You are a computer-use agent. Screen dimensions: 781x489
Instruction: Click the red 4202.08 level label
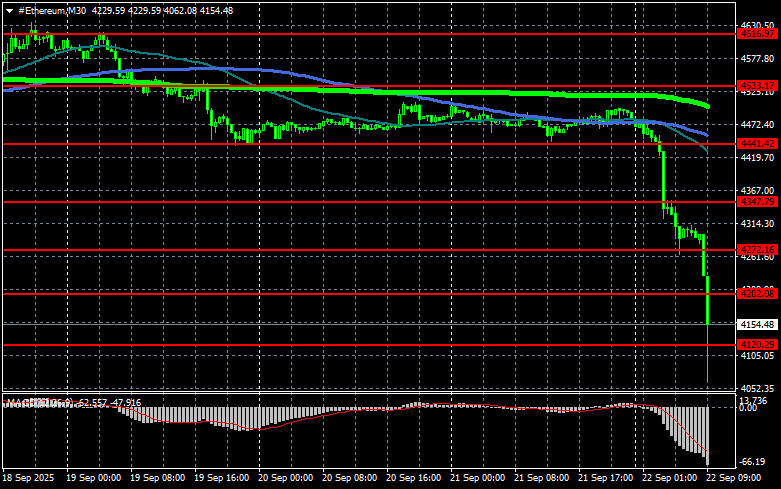pos(758,294)
